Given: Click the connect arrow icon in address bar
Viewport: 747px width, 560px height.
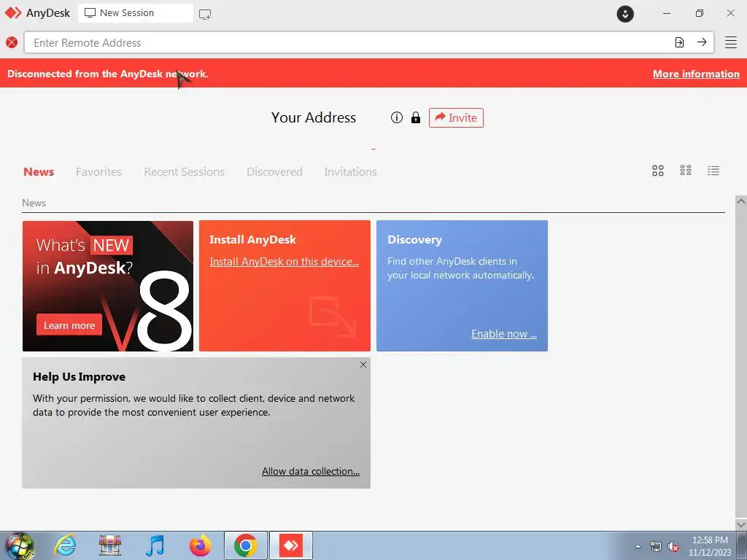Looking at the screenshot, I should pos(702,42).
